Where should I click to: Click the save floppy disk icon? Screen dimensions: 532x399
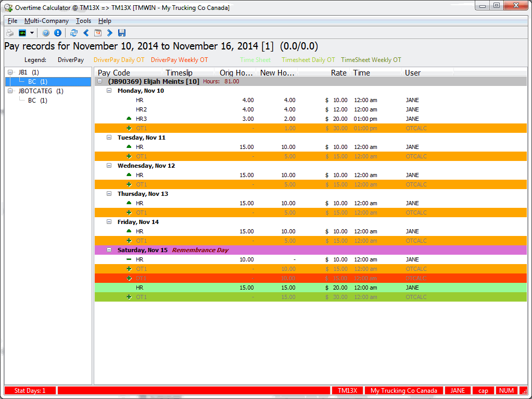coord(122,33)
